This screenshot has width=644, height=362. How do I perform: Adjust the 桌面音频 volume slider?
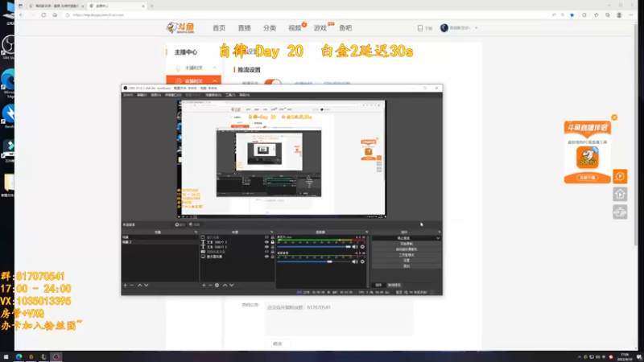coord(314,261)
